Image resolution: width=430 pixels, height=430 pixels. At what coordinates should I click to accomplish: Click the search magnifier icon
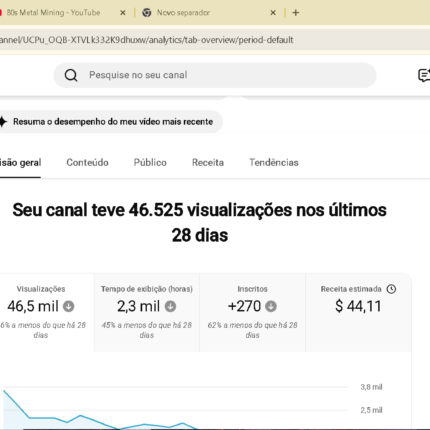tap(71, 75)
